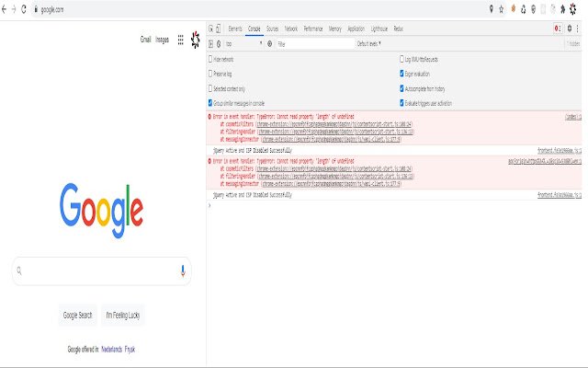Open the recycle-arrows extension icon
588x368 pixels.
click(524, 9)
